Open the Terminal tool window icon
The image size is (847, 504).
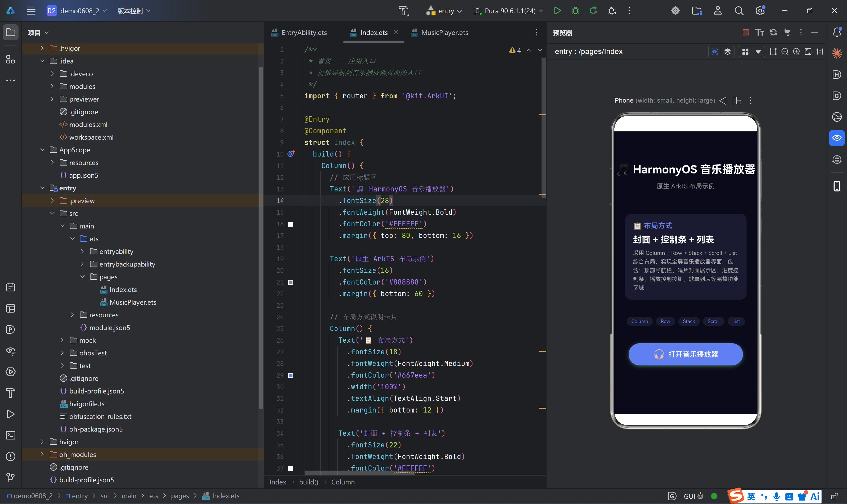11,435
